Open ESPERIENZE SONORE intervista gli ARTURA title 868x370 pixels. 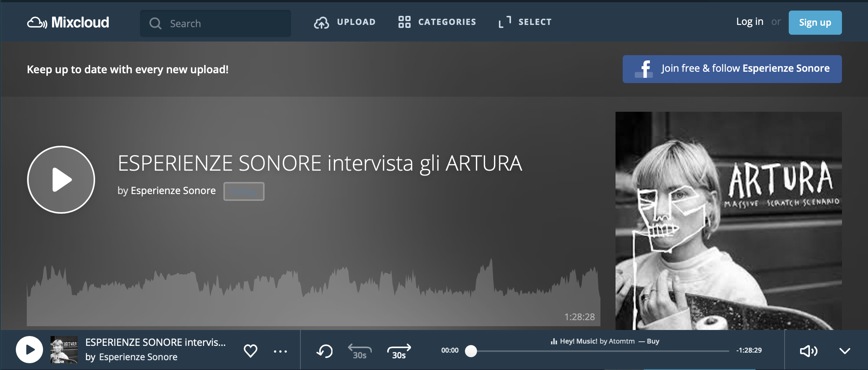pos(320,164)
